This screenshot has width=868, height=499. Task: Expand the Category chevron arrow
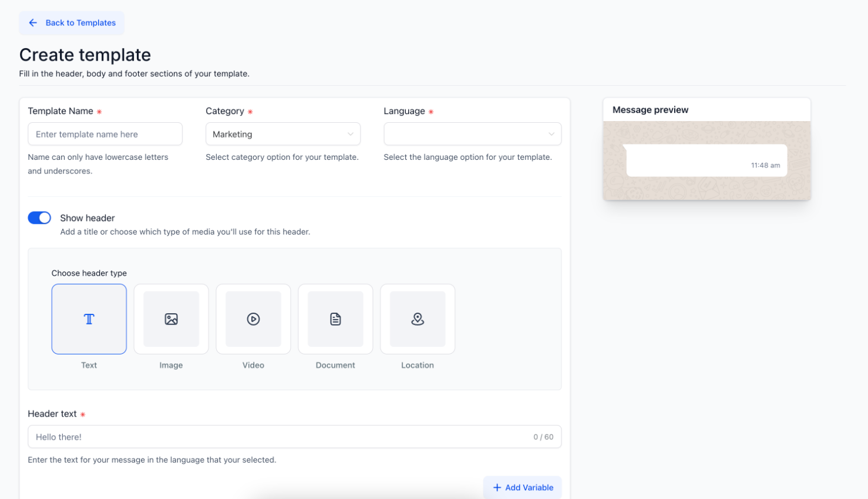[x=351, y=134]
